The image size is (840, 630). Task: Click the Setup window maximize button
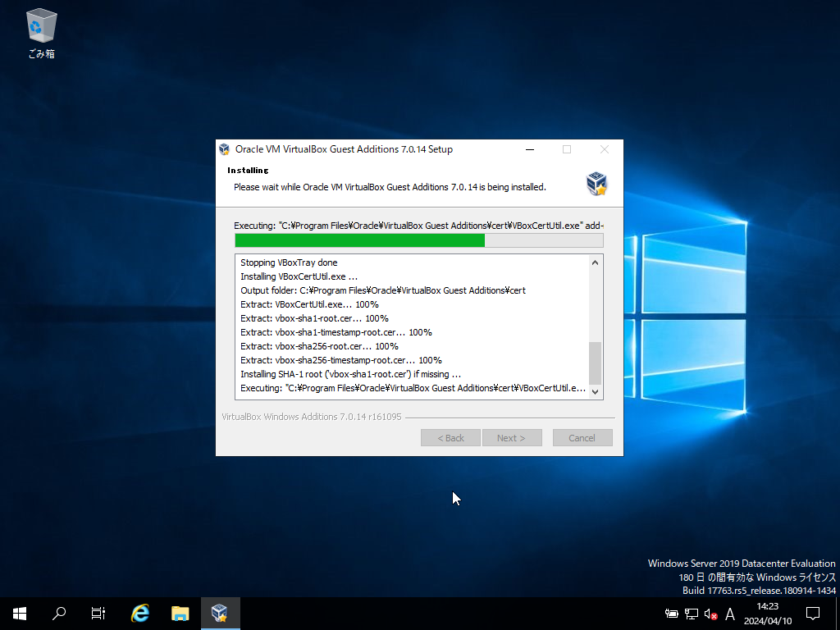click(567, 149)
